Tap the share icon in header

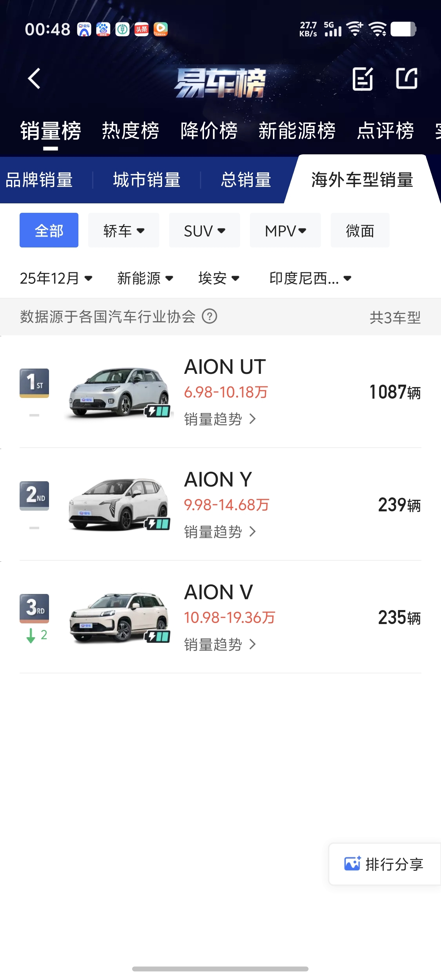click(406, 79)
